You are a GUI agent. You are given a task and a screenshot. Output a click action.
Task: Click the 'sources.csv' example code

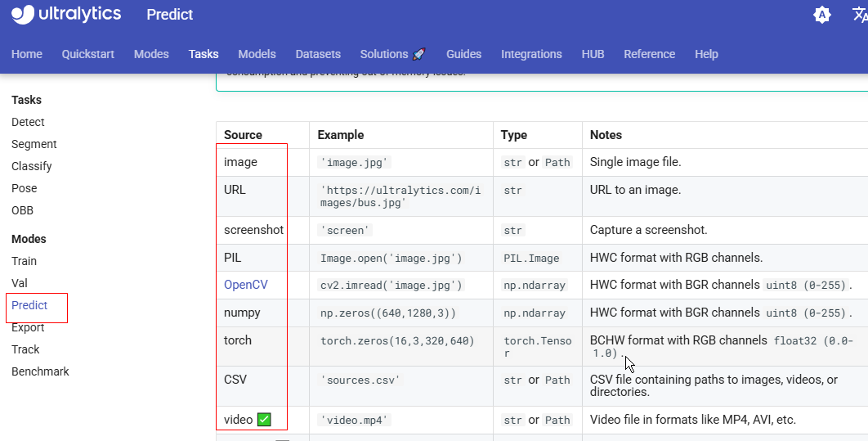pos(361,380)
